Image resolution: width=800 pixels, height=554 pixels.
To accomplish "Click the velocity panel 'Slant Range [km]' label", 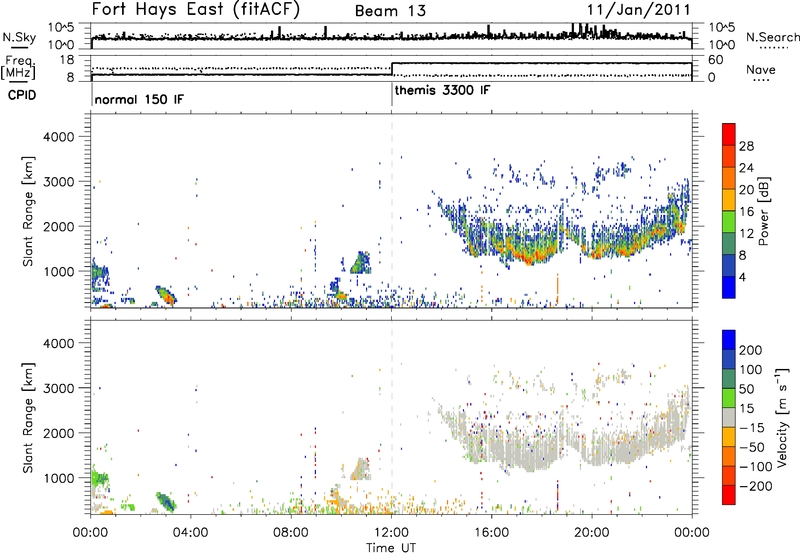I will click(28, 418).
